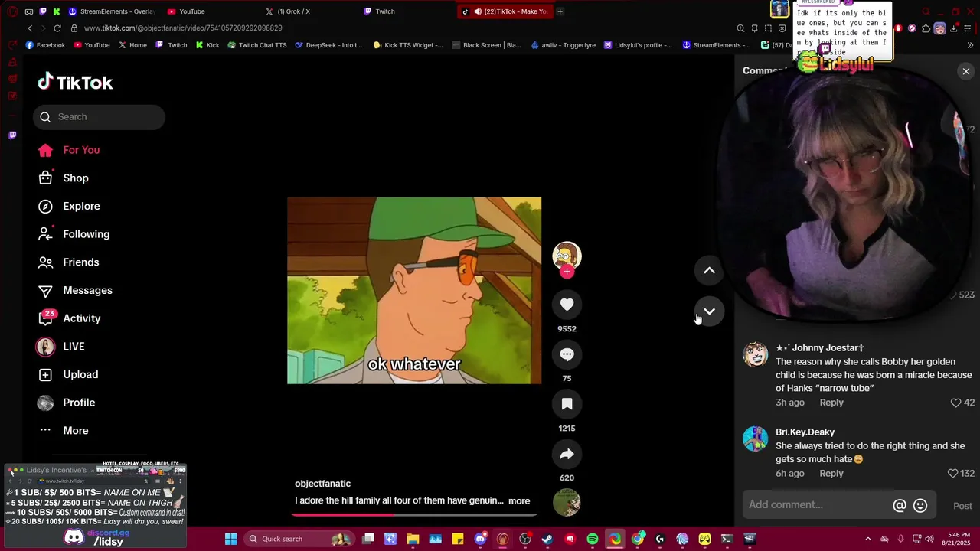Open Messages in the sidebar
Viewport: 980px width, 551px height.
(75, 291)
